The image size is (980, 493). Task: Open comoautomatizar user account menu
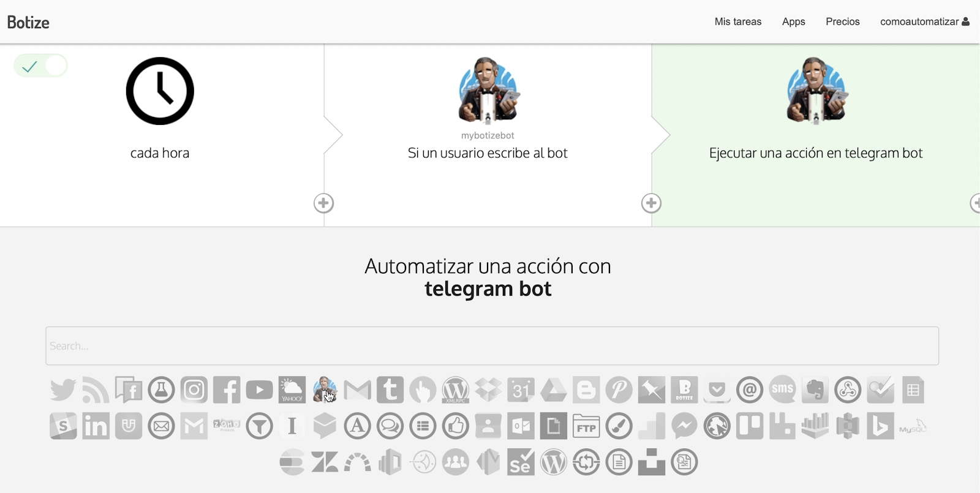tap(924, 21)
